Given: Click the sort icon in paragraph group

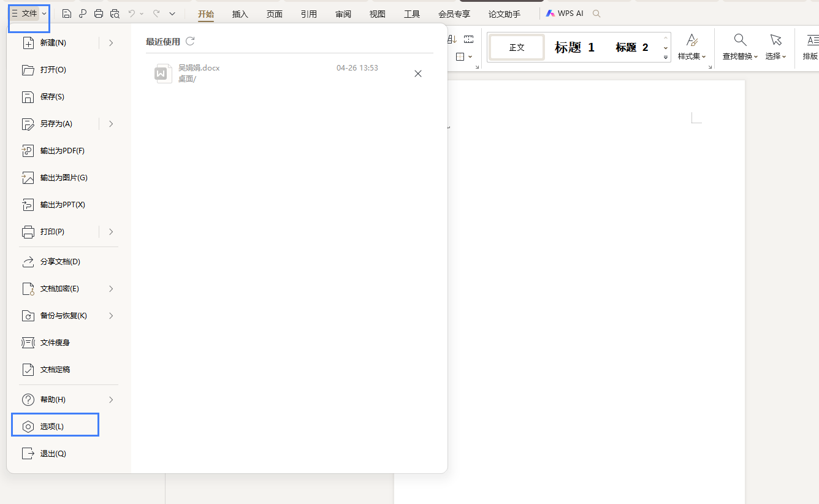Looking at the screenshot, I should pyautogui.click(x=452, y=39).
